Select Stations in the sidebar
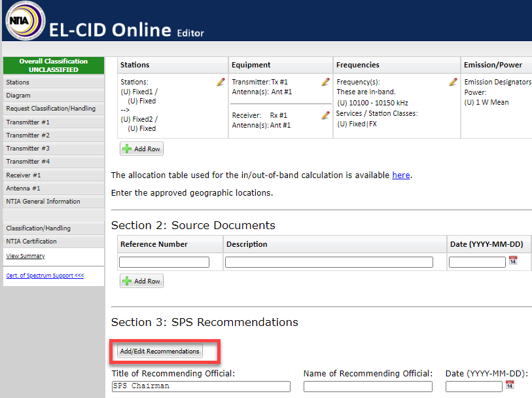The height and width of the screenshot is (398, 532). tap(54, 82)
